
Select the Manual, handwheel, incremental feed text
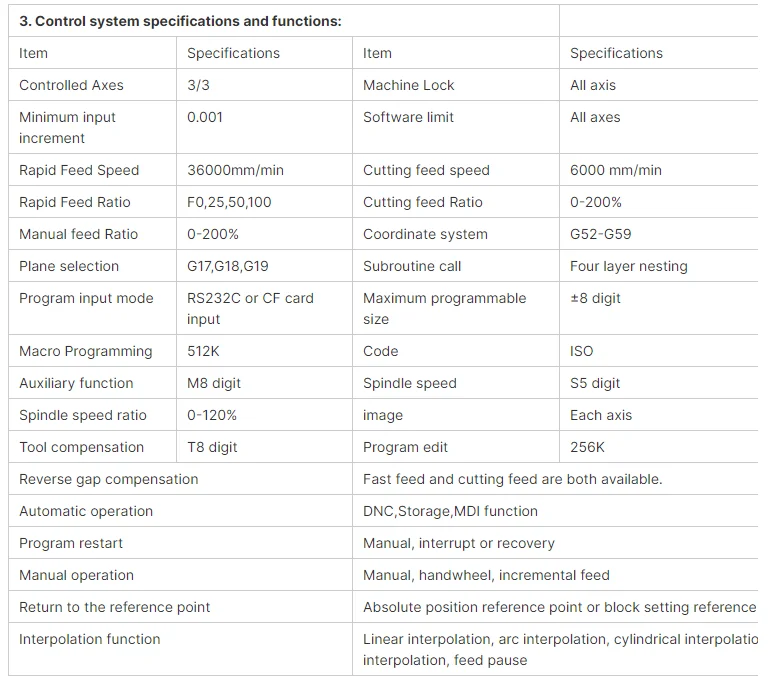[x=486, y=575]
